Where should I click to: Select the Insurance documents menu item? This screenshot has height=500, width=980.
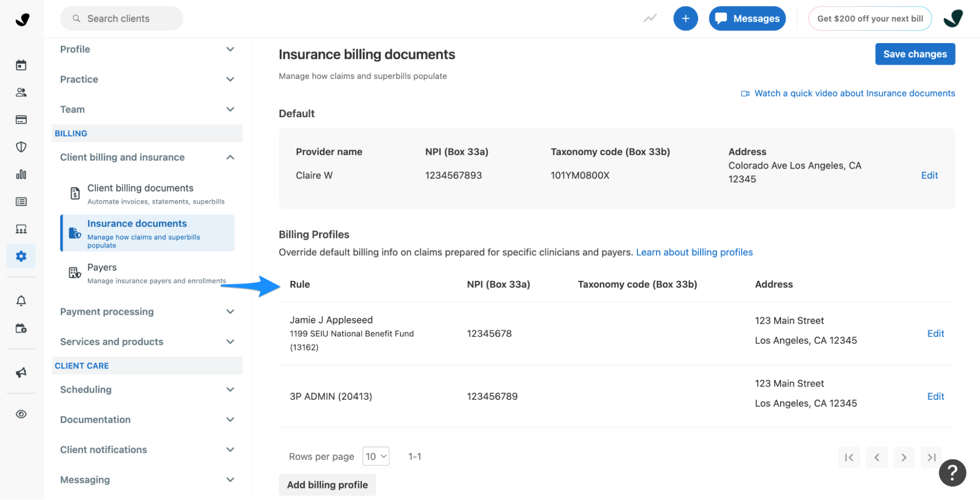click(x=147, y=233)
